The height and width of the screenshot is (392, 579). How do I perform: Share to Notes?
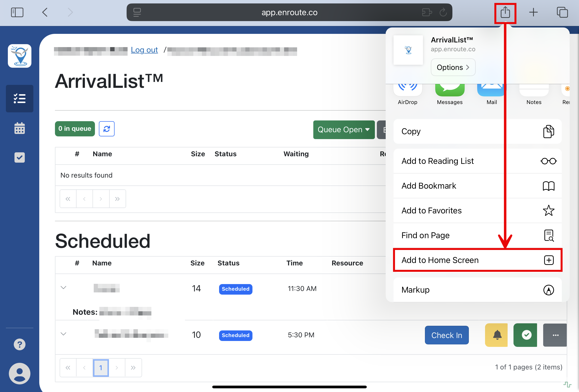point(534,95)
